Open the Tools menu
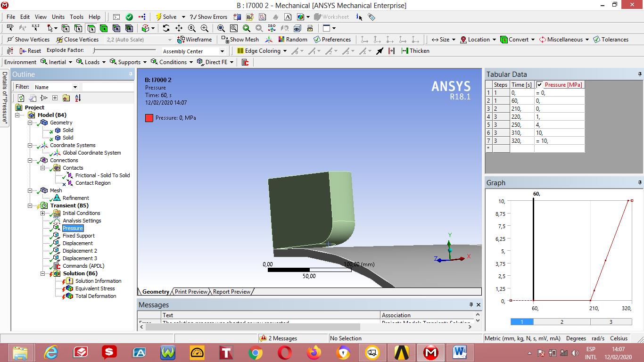Viewport: 644px width, 362px height. (76, 16)
